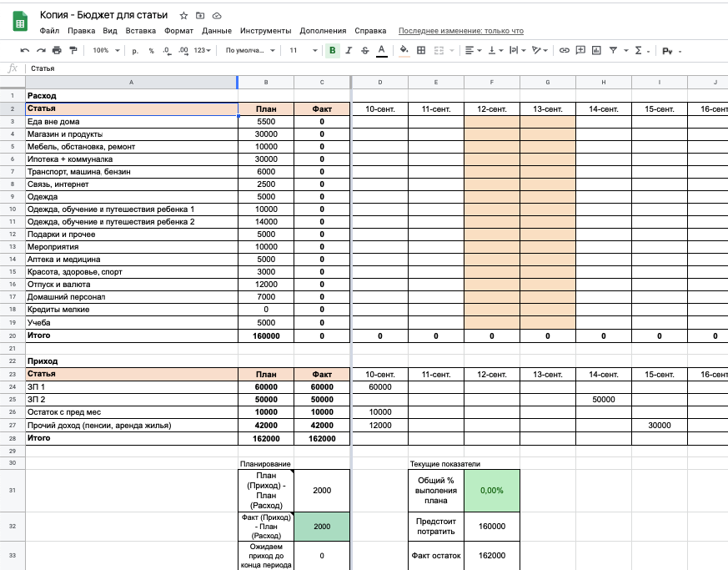Insert a comment

580,51
